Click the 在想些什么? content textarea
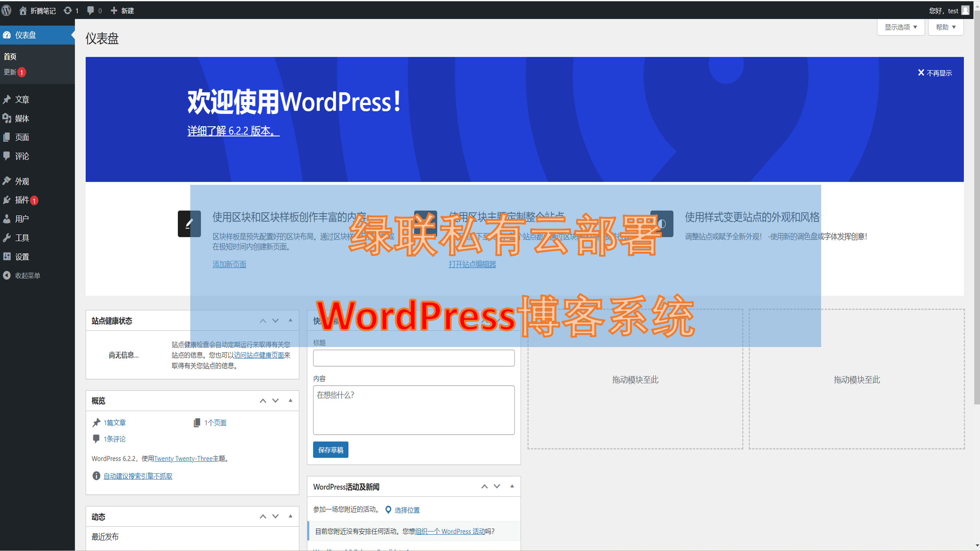Screen dimensions: 980x551 point(414,410)
